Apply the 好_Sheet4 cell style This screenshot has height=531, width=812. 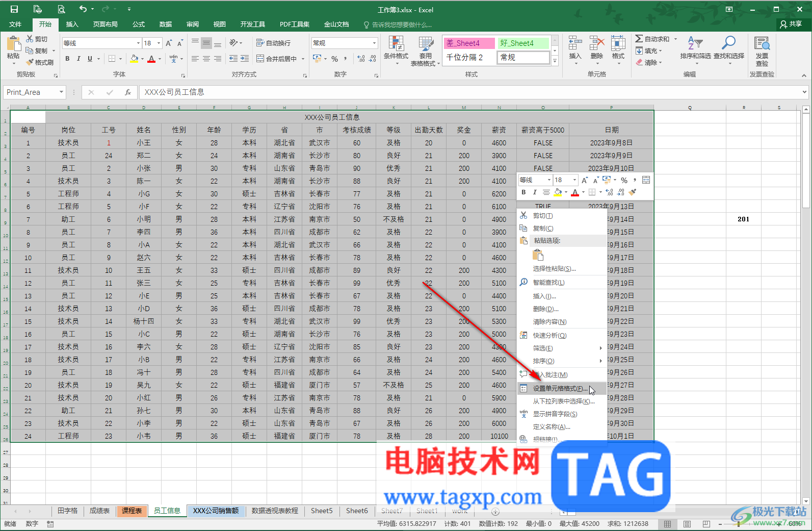pos(523,43)
